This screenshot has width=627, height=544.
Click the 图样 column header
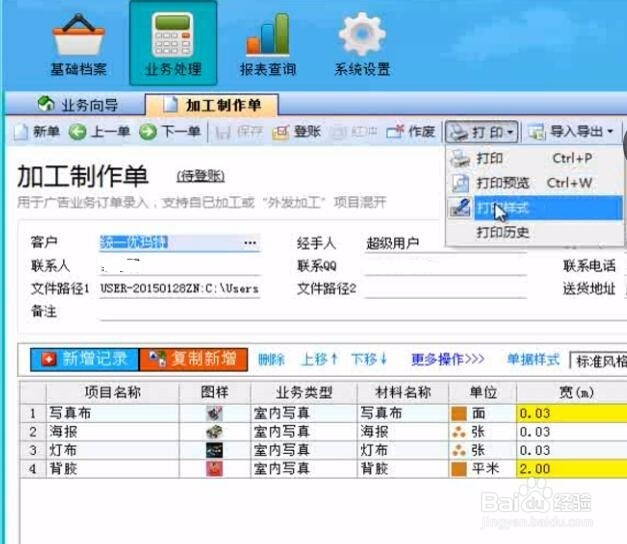pyautogui.click(x=215, y=392)
